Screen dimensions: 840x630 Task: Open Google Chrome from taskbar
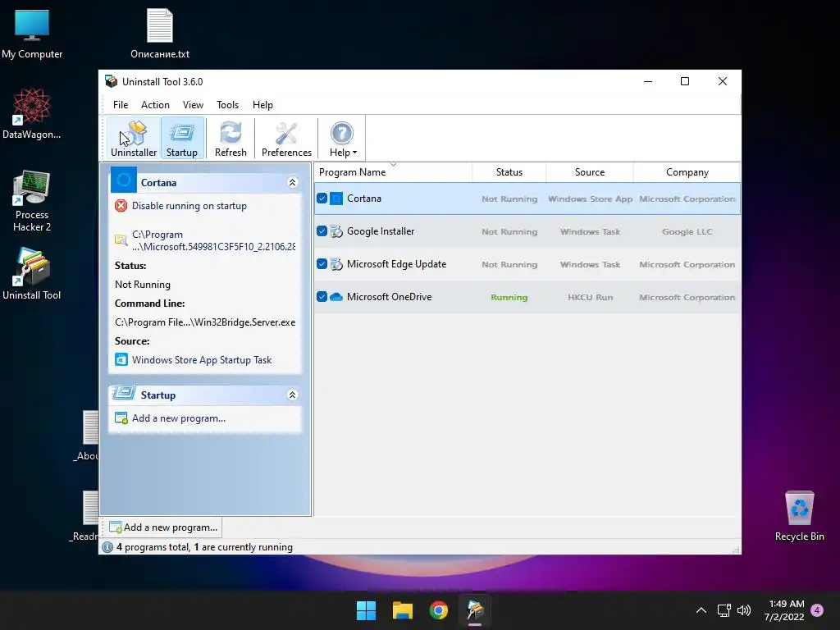[x=439, y=610]
